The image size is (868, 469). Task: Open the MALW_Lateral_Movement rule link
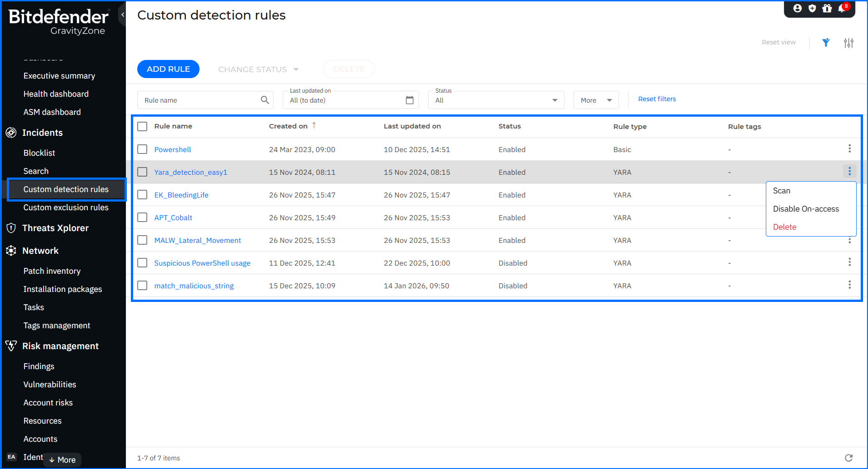[x=198, y=240]
